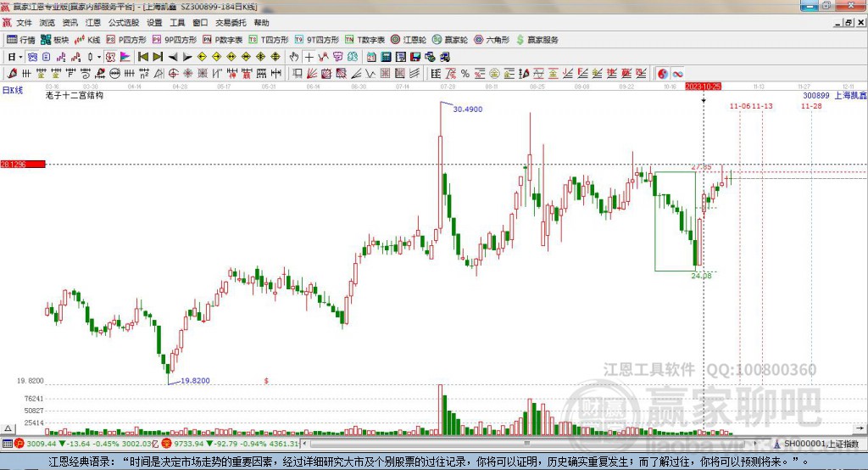Step chart right with black arrow
The image size is (868, 470).
(x=187, y=57)
